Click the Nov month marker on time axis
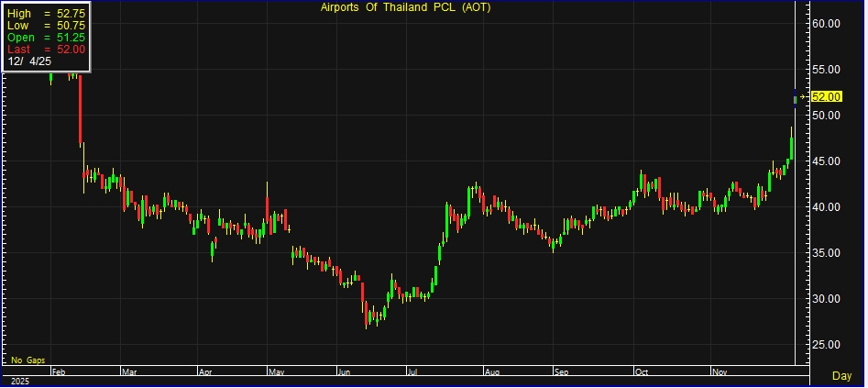The width and height of the screenshot is (868, 388). 719,372
